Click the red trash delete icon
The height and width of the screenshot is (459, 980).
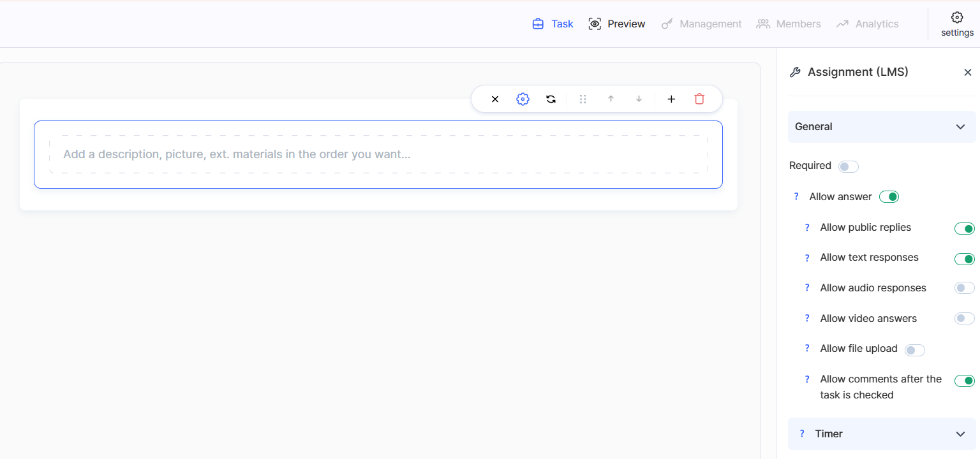pos(699,99)
